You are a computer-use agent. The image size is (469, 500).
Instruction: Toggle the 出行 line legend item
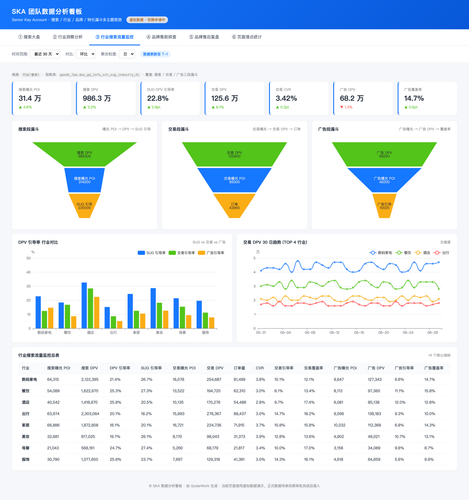pos(441,253)
